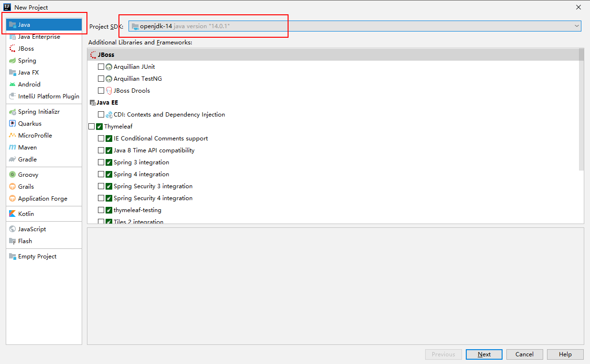This screenshot has width=590, height=364.
Task: Open the Project SDK dropdown arrow
Action: (x=577, y=26)
